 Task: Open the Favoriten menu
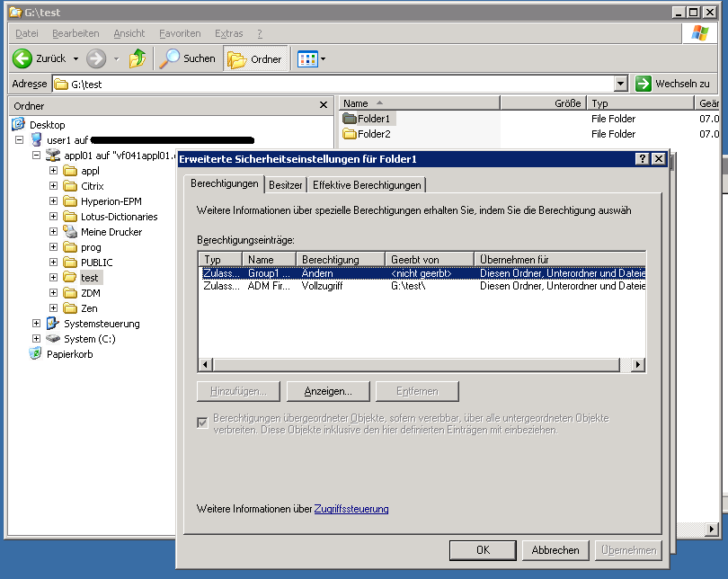pos(180,33)
